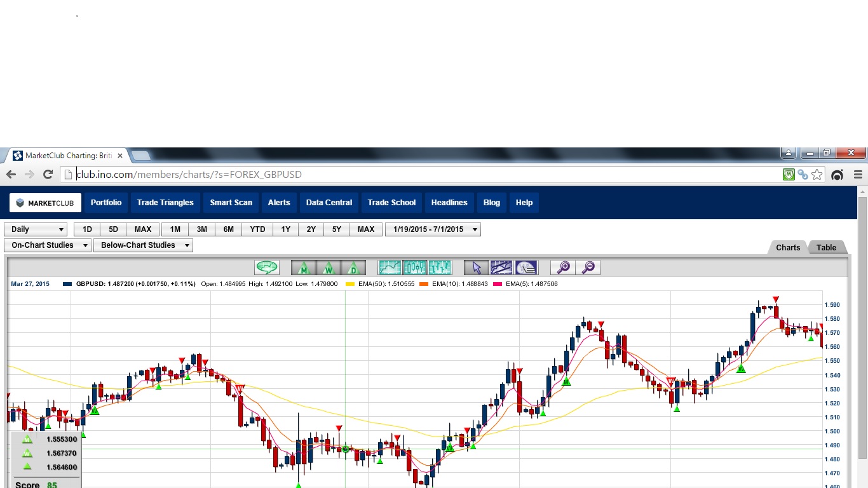This screenshot has height=488, width=868.
Task: Toggle the Weekly trade triangle icon
Action: click(329, 268)
